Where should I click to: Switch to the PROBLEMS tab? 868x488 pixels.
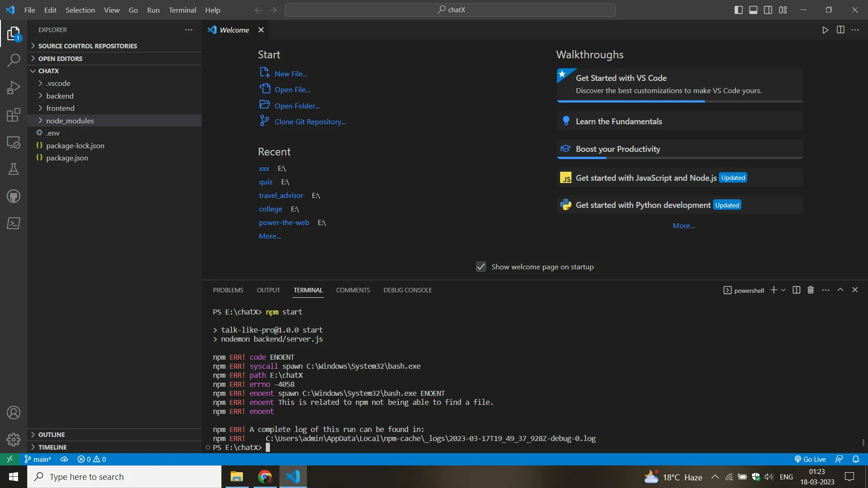click(x=228, y=290)
